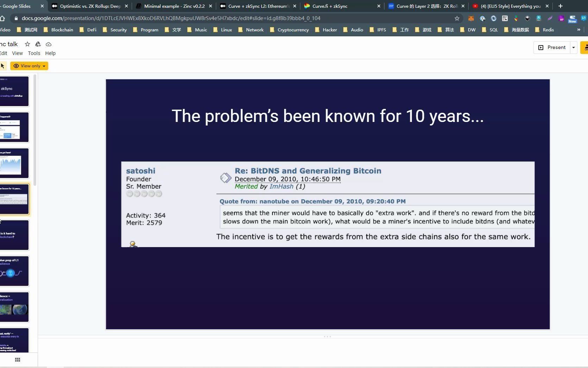Viewport: 588px width, 368px height.
Task: Add the presentation to Drive
Action: [38, 44]
